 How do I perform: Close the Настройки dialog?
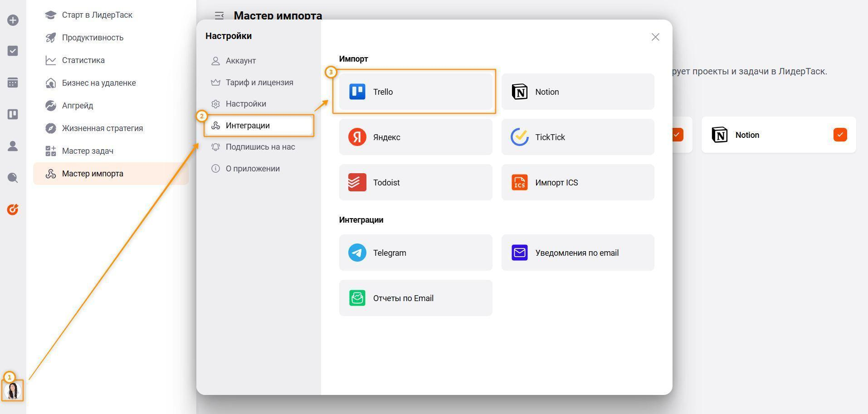pos(655,37)
